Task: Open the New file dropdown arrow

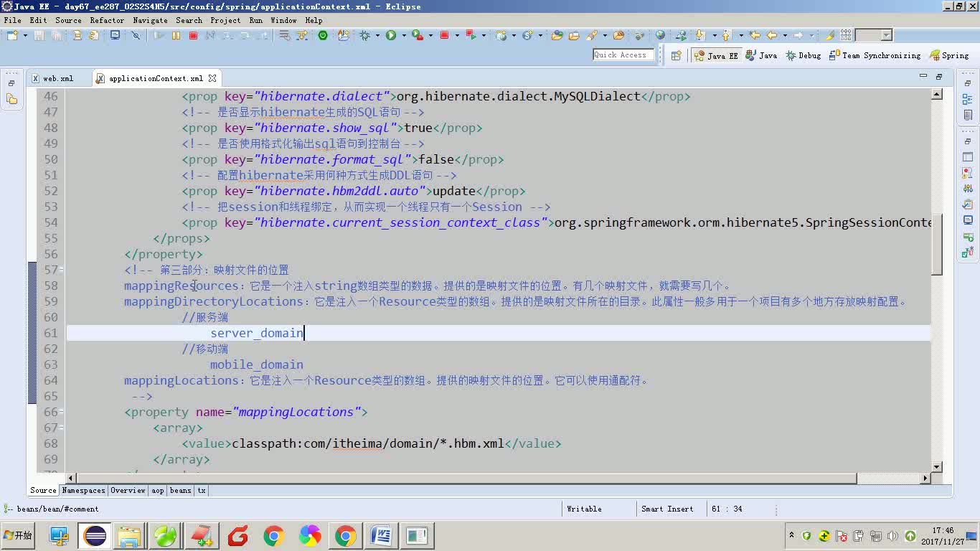Action: pyautogui.click(x=25, y=35)
